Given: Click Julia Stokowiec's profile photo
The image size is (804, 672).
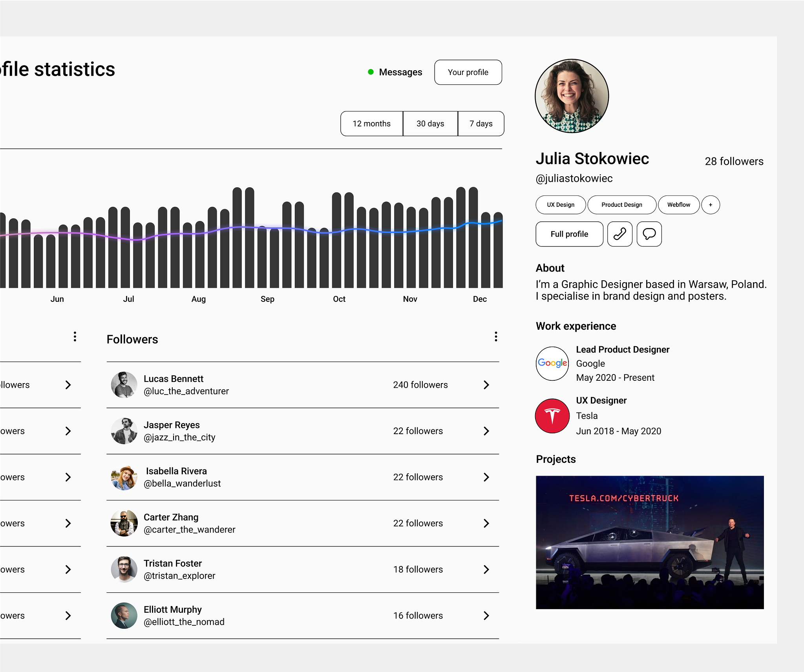Looking at the screenshot, I should 572,96.
